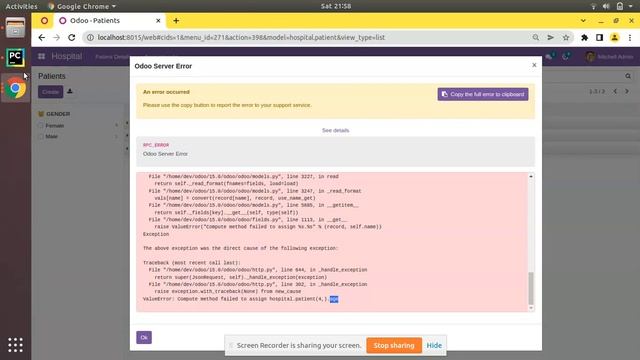Go to next page of records
The width and height of the screenshot is (640, 360).
tap(627, 91)
